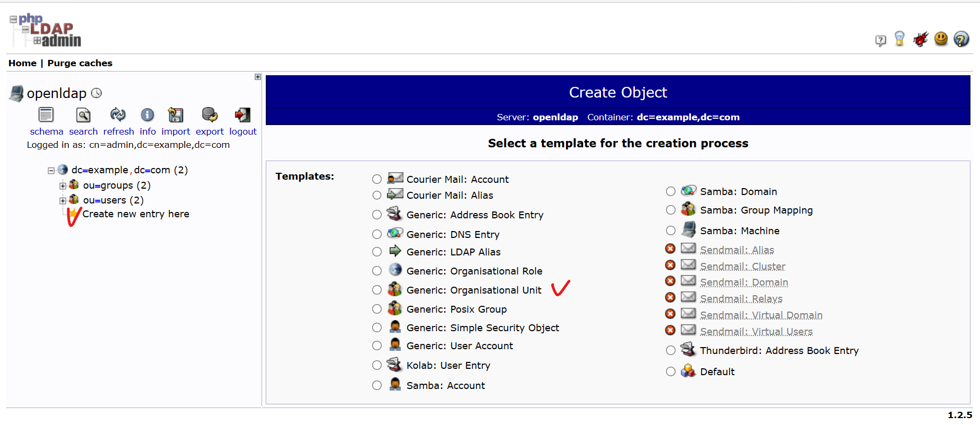Expand the ou=users tree node
The width and height of the screenshot is (980, 425).
pyautogui.click(x=62, y=201)
